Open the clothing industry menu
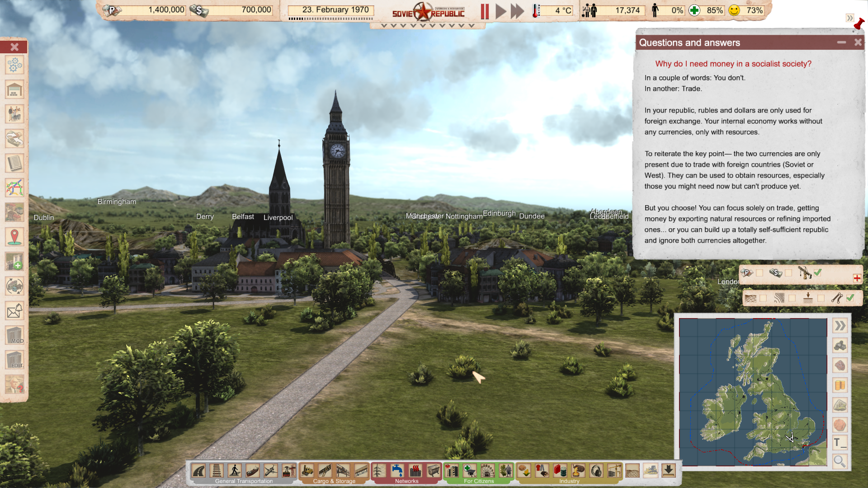The height and width of the screenshot is (488, 868). click(x=542, y=471)
